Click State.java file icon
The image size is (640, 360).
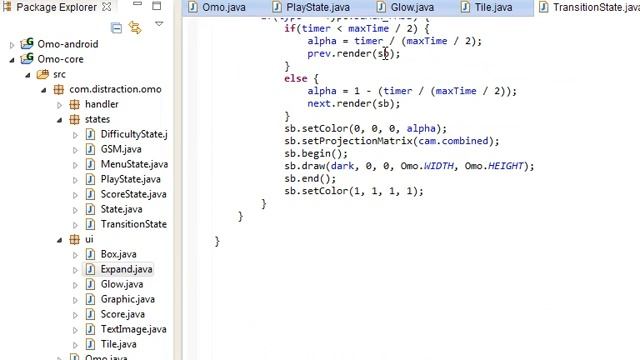pos(90,209)
